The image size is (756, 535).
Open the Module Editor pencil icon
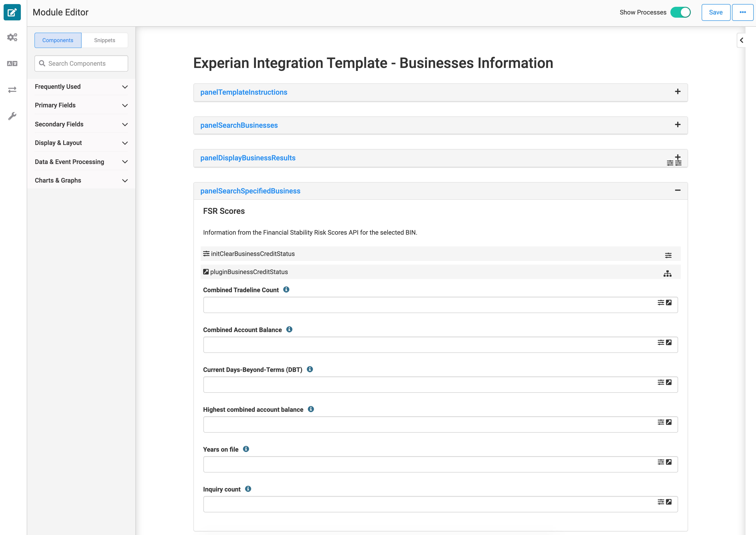click(x=12, y=12)
